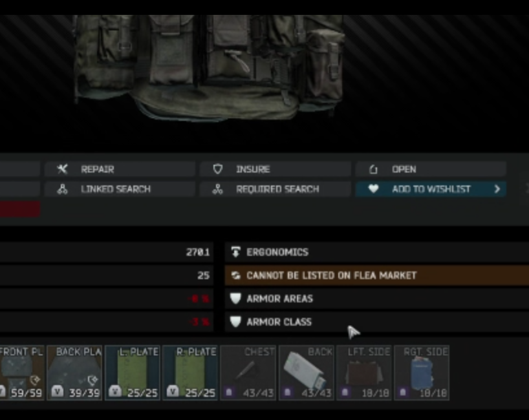Click the lock icon on Back soft armor slot
This screenshot has height=420, width=529.
[287, 392]
